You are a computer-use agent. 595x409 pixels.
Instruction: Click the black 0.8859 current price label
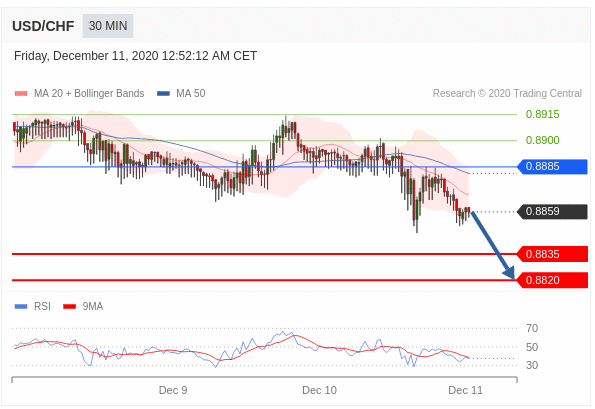(x=552, y=211)
